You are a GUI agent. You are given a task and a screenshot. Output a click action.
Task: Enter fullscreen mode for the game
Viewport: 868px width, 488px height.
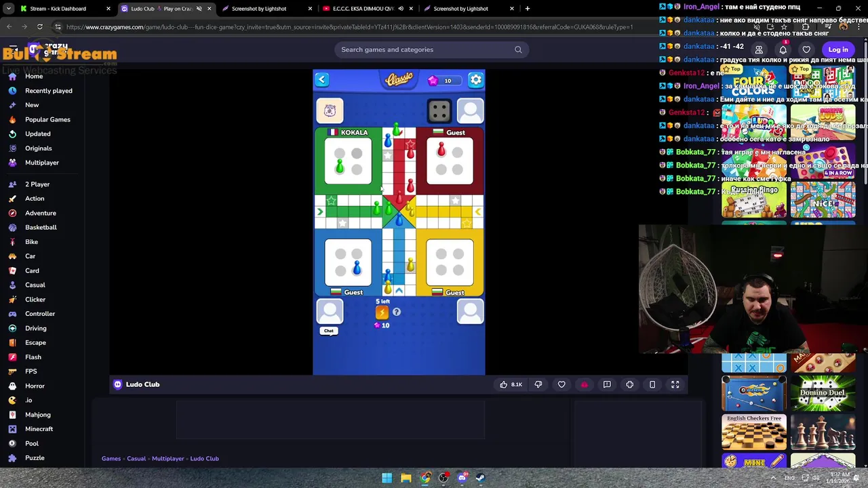click(x=675, y=384)
